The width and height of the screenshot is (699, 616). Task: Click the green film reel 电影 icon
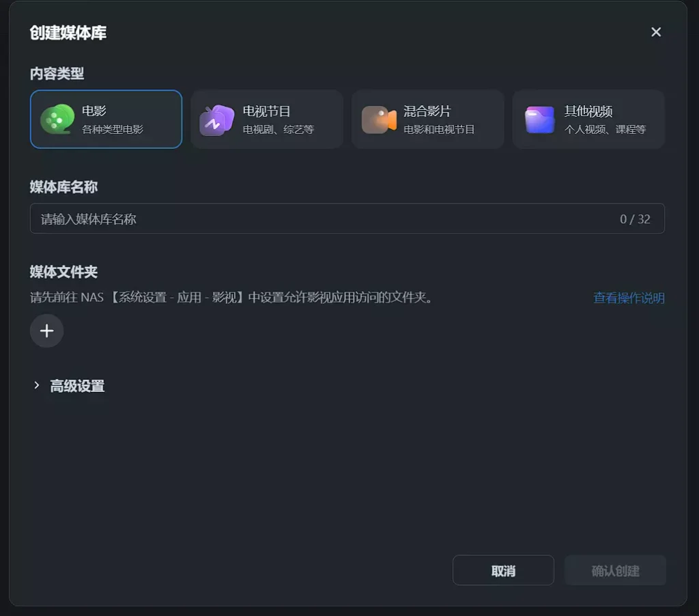57,119
